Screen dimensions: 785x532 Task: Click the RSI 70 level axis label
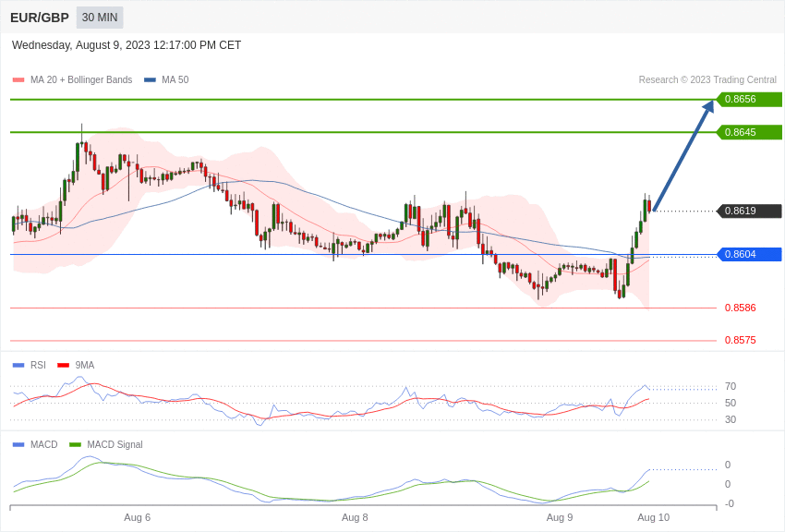pos(731,386)
